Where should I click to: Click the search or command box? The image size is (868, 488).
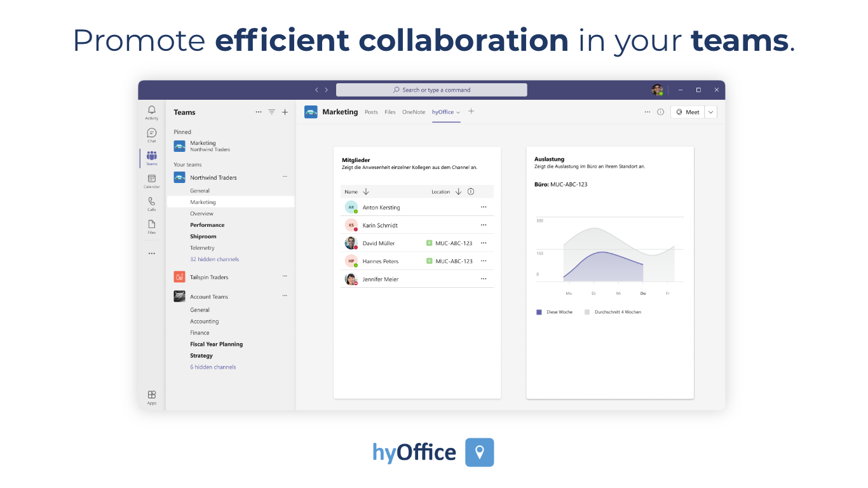pyautogui.click(x=431, y=90)
